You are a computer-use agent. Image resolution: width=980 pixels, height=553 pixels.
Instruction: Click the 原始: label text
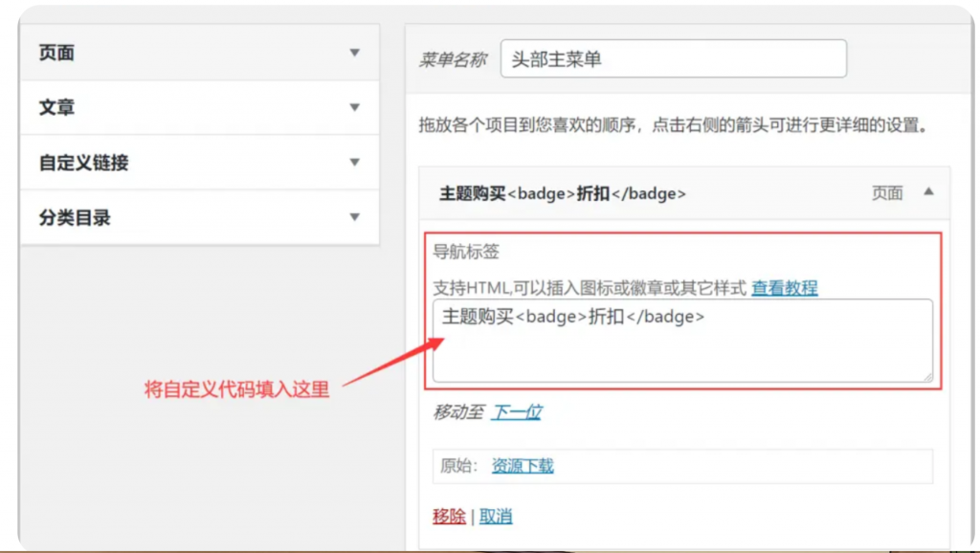459,466
